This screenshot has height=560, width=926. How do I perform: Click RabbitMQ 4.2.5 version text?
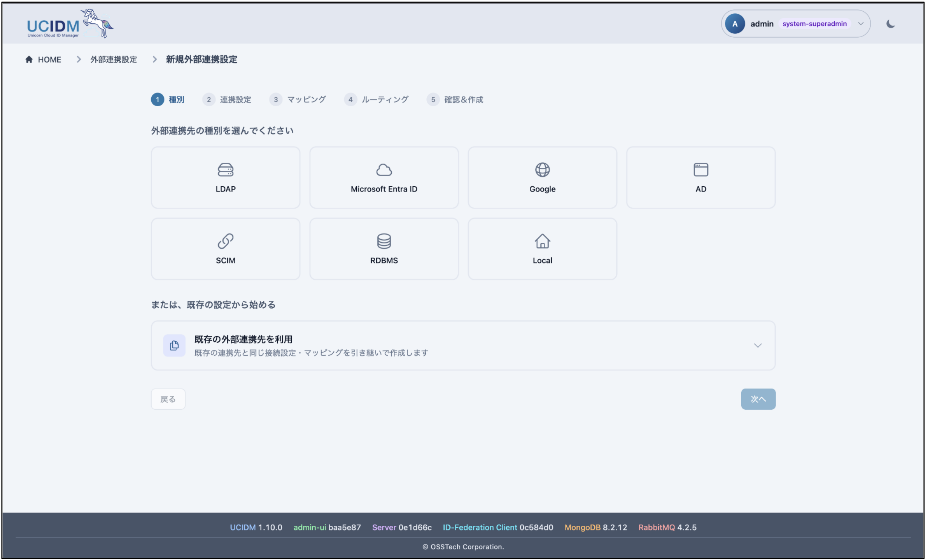(667, 528)
